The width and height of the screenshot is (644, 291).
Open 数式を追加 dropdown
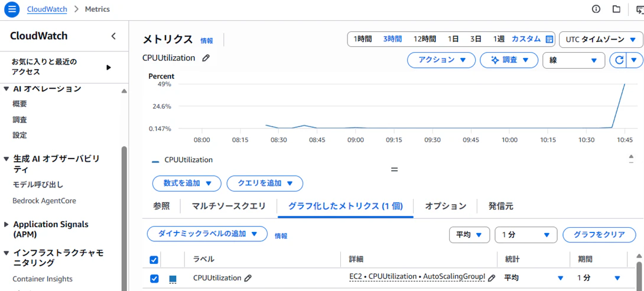tap(187, 183)
